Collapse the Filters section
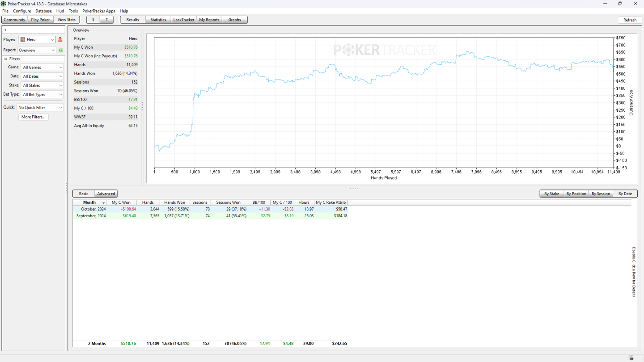 [6, 59]
